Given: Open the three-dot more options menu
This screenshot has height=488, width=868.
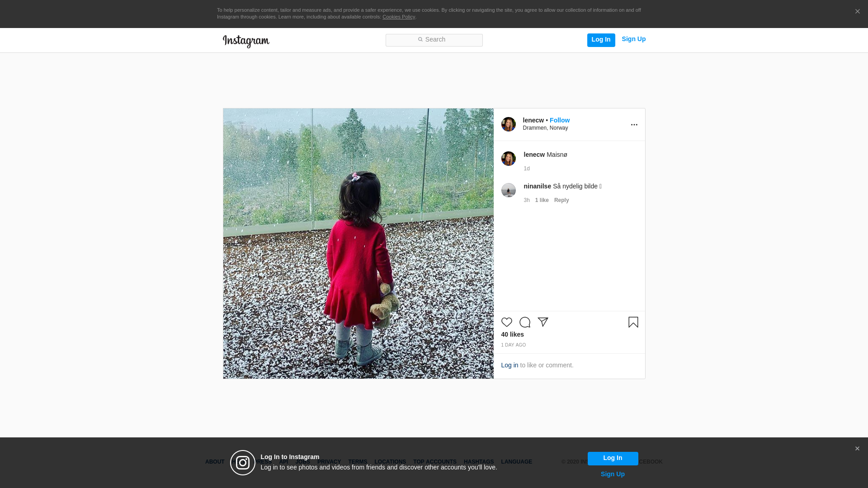Looking at the screenshot, I should click(634, 125).
